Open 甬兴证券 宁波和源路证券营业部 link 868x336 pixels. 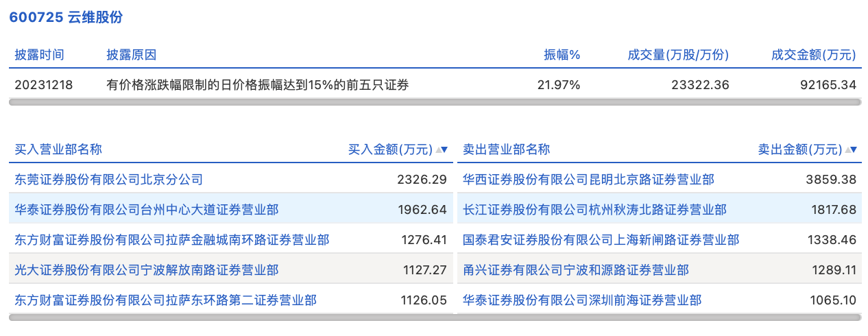pos(576,270)
